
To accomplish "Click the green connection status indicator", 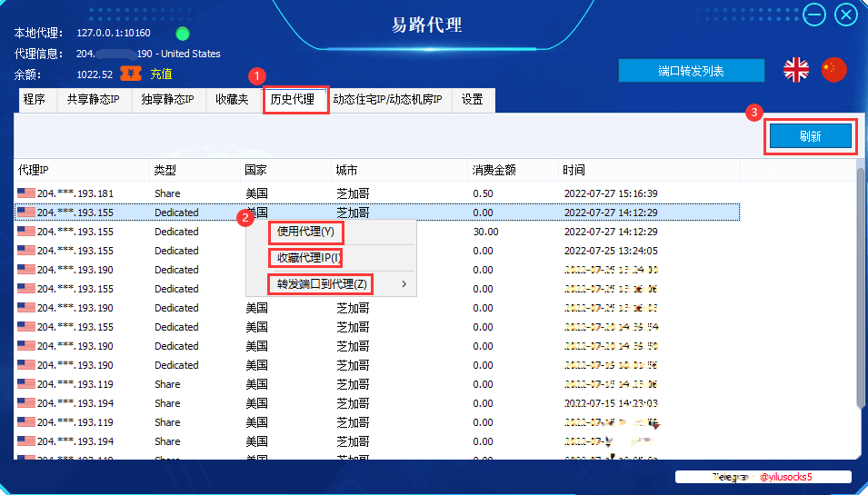I will pyautogui.click(x=183, y=34).
